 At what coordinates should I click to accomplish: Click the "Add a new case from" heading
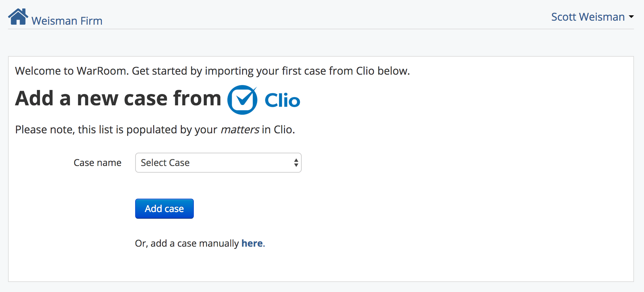[118, 98]
